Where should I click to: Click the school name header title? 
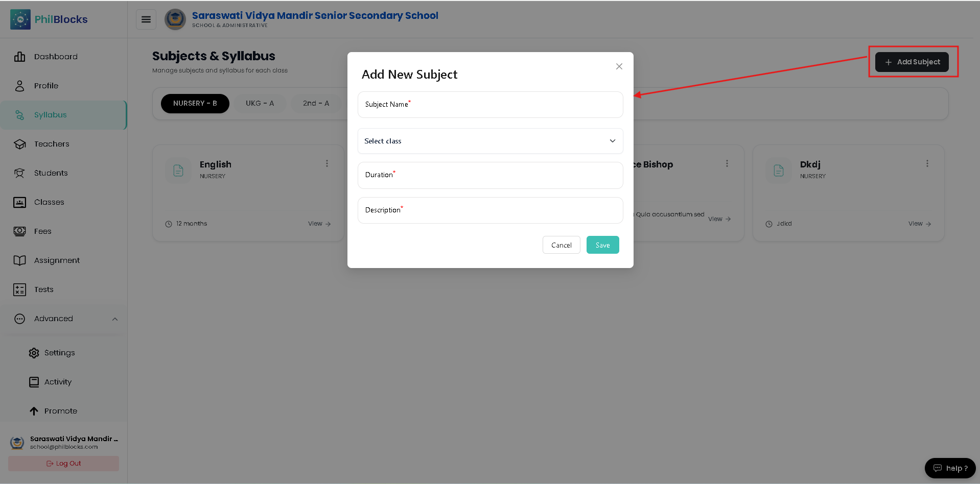point(315,16)
